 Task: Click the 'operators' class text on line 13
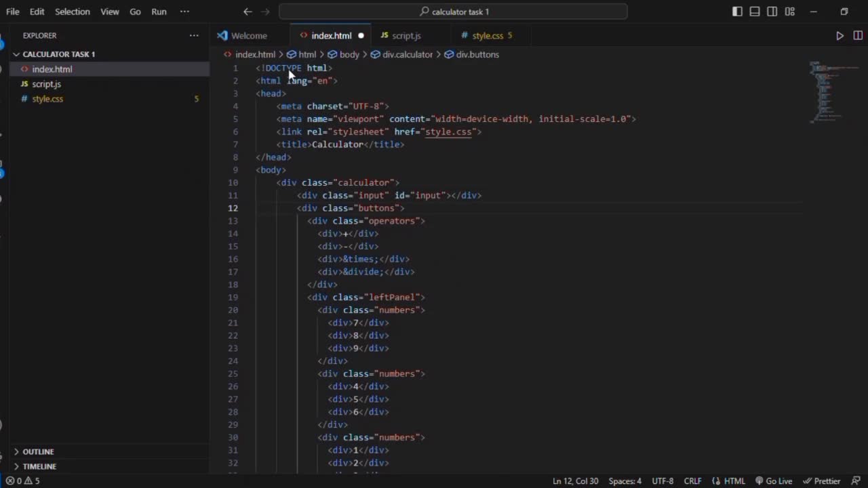tap(393, 221)
